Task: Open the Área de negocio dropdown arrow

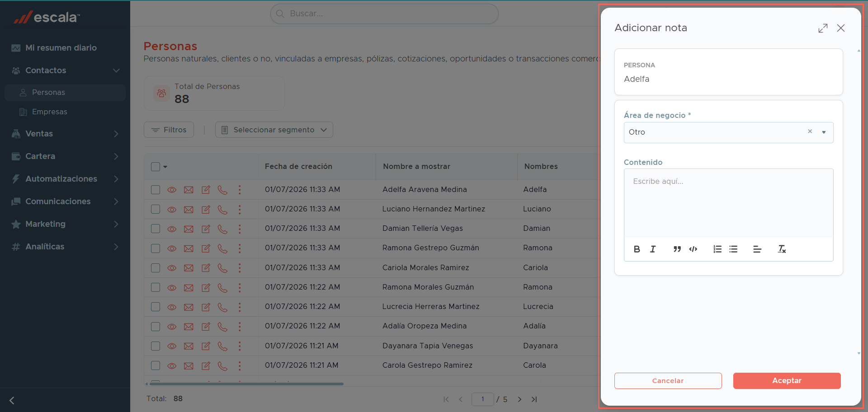Action: point(824,132)
